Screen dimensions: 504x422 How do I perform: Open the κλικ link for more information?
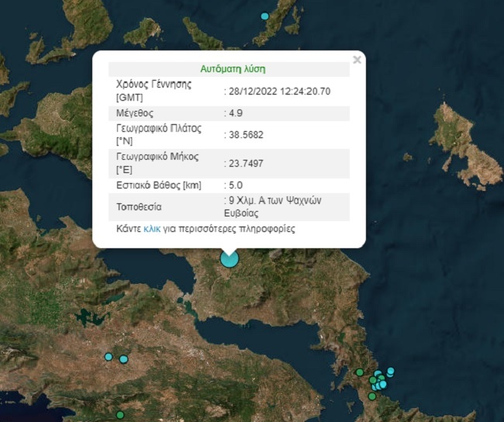click(153, 230)
